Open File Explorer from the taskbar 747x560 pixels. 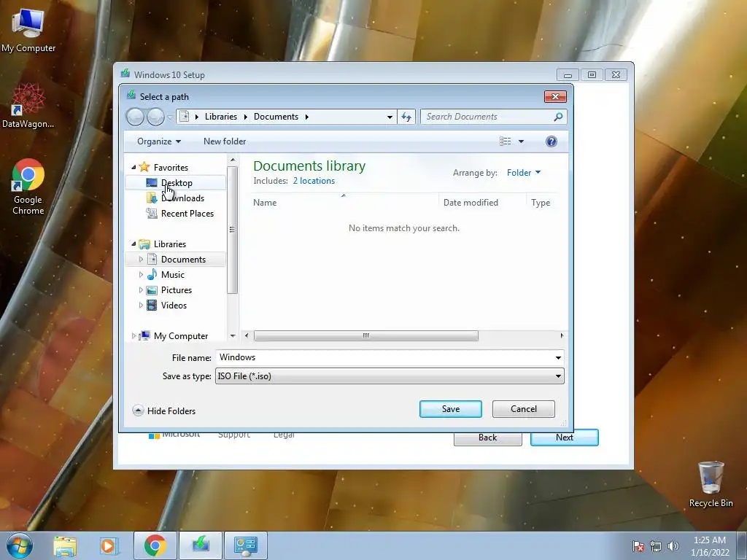click(x=65, y=545)
